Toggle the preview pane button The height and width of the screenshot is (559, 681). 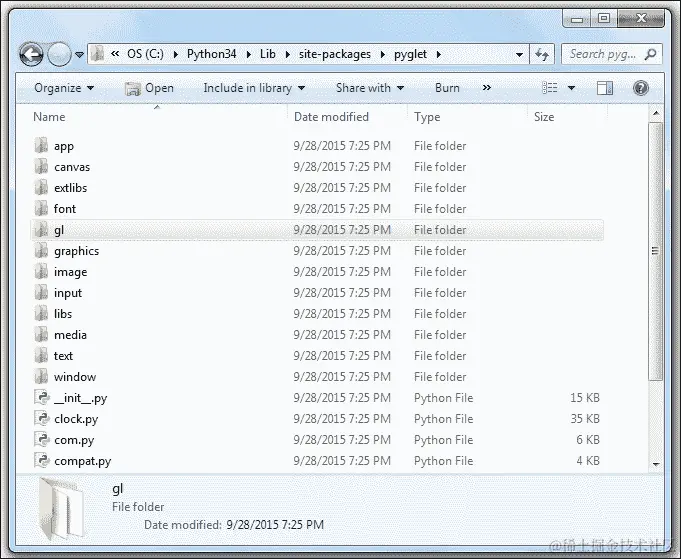605,88
